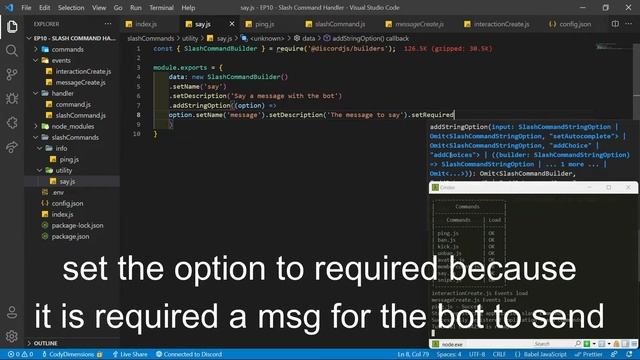Open the Edit menu

44,8
